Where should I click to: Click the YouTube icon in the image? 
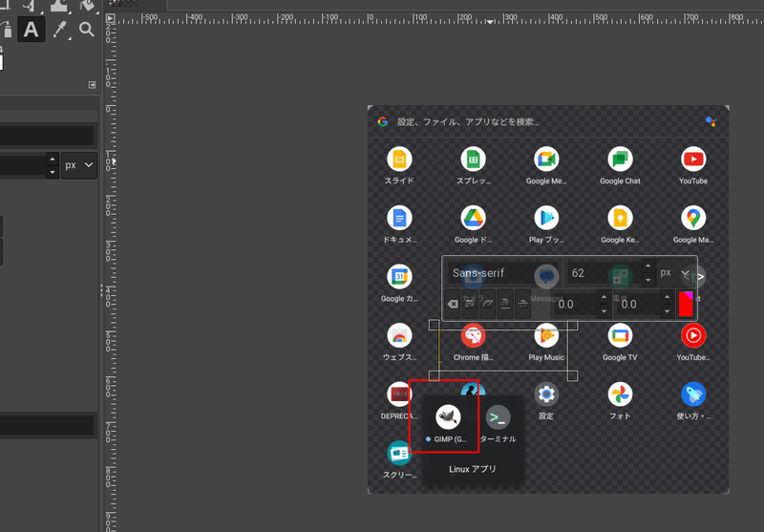click(693, 159)
